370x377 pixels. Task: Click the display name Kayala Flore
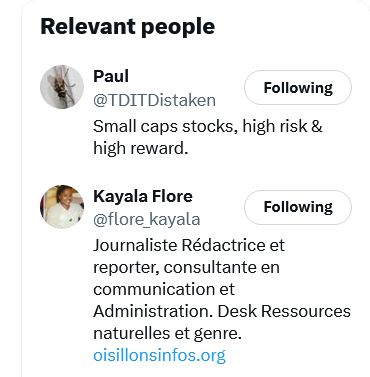click(143, 196)
